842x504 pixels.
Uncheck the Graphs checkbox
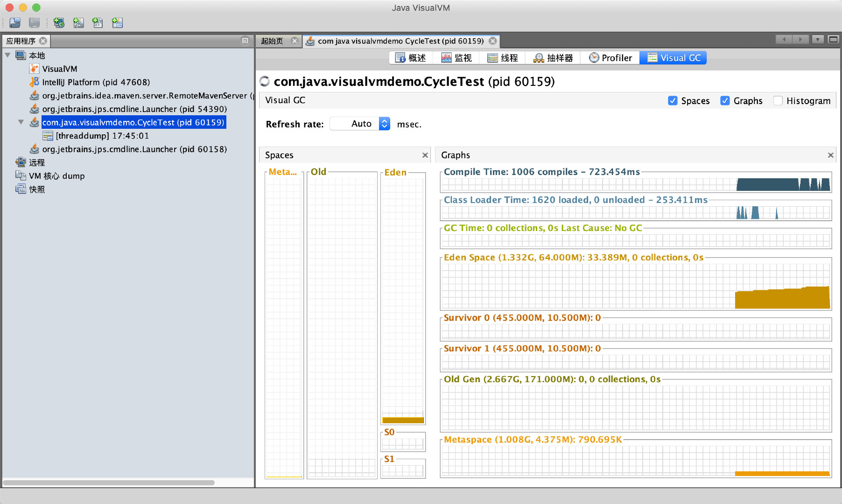pyautogui.click(x=725, y=100)
